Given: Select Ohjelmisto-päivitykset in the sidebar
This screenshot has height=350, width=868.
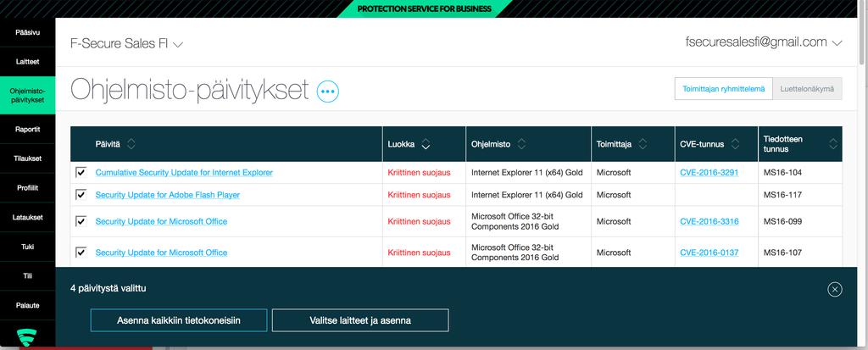Looking at the screenshot, I should 28,95.
